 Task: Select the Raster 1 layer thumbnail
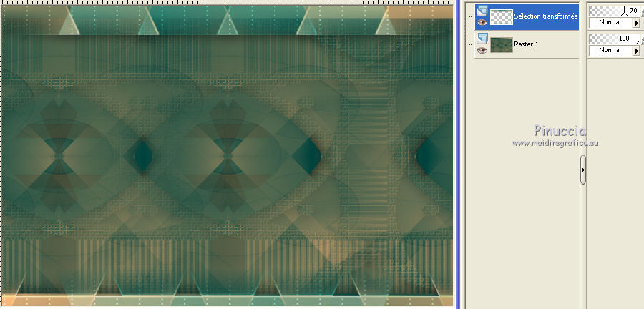click(x=502, y=45)
